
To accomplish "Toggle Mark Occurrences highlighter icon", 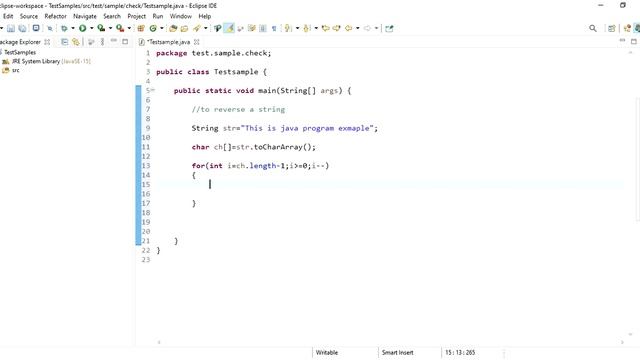I will click(229, 28).
